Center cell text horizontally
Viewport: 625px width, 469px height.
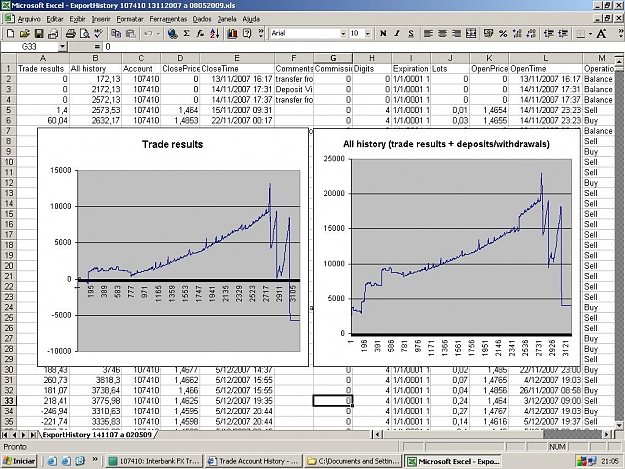click(442, 34)
